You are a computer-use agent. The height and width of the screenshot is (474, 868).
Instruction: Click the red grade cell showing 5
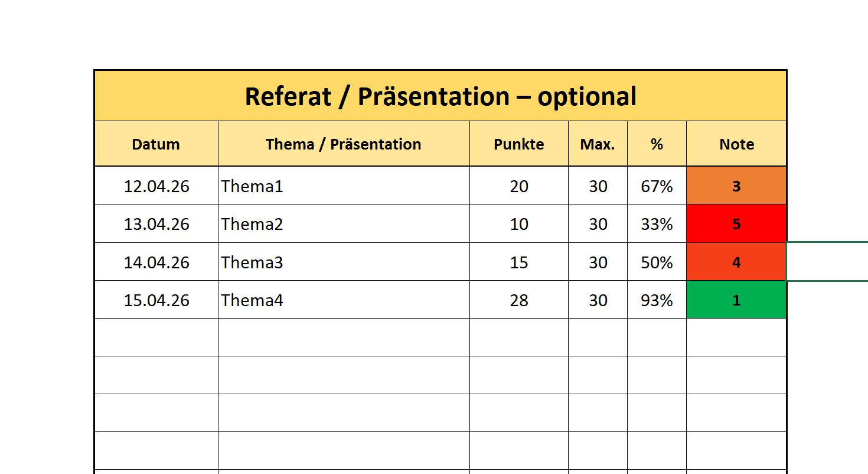736,223
